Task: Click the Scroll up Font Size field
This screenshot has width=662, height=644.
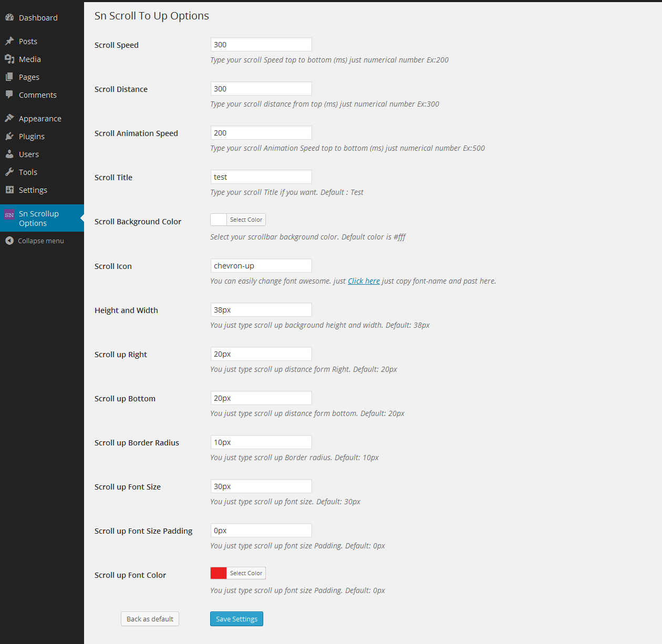Action: point(261,486)
